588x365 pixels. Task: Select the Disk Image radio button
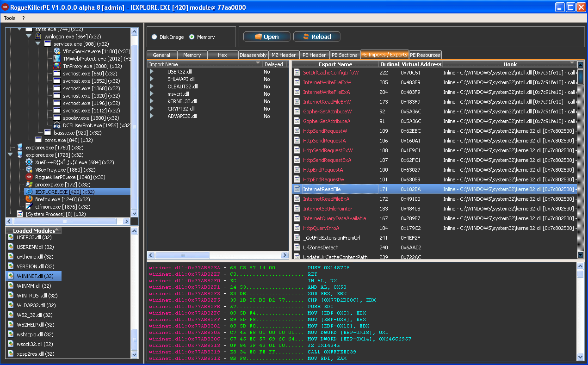tap(155, 37)
